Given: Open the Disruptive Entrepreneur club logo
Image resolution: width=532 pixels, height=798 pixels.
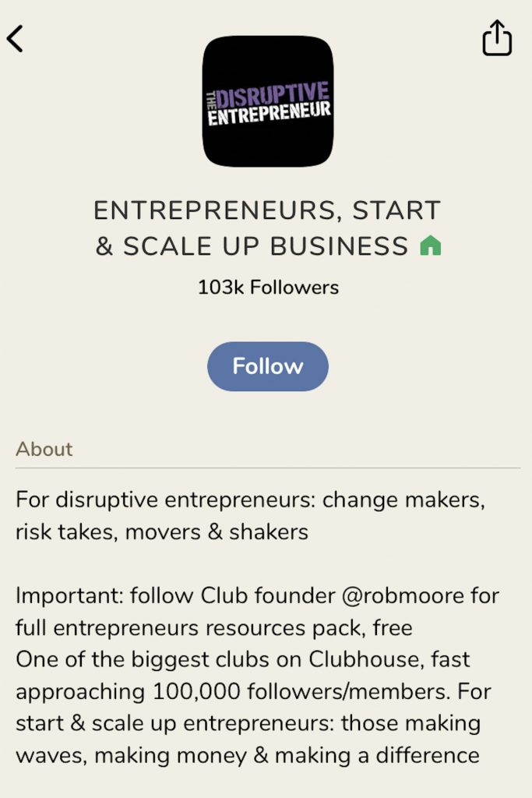Looking at the screenshot, I should click(267, 101).
